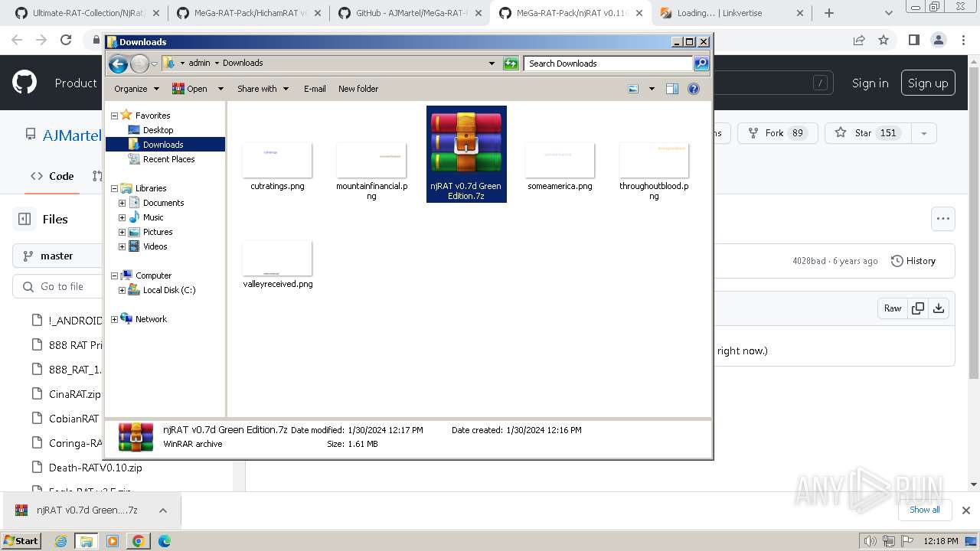
Task: Switch to Ultimate-RAT-Collection browser tab
Action: (87, 13)
